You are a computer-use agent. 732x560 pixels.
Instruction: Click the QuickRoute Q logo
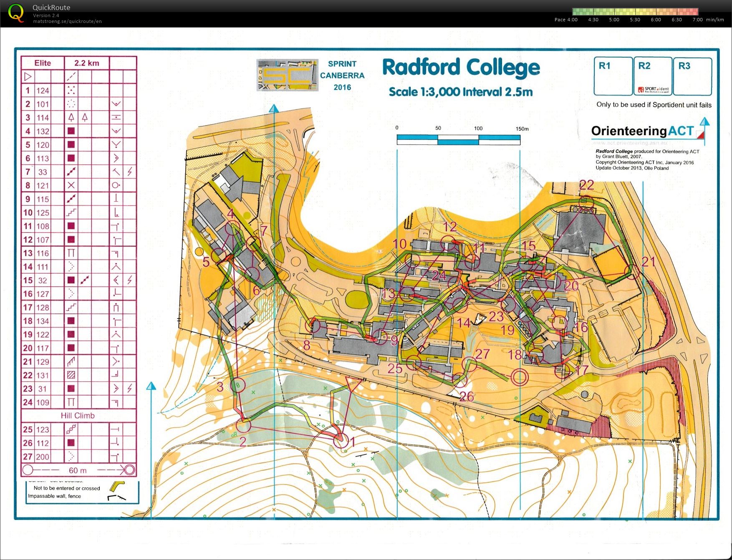pos(16,13)
